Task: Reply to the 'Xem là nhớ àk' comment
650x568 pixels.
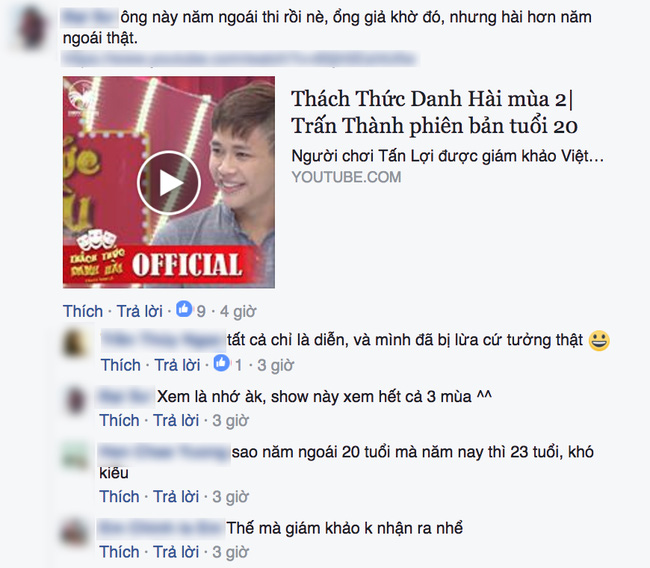Action: (x=176, y=420)
